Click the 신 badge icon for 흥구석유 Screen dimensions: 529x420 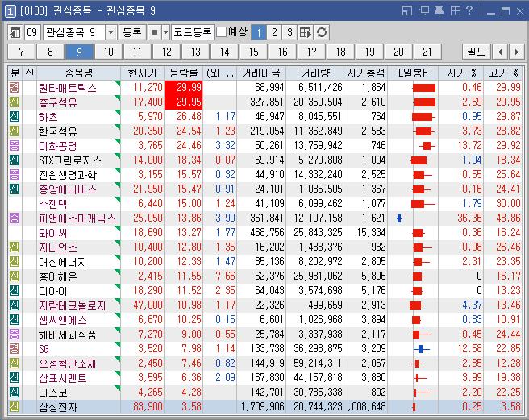coord(15,102)
